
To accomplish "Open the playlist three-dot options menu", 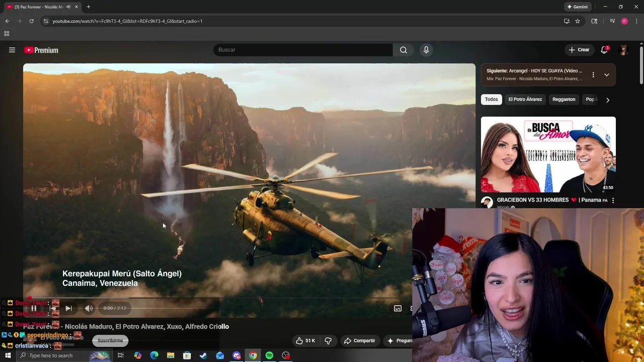I will [x=593, y=74].
